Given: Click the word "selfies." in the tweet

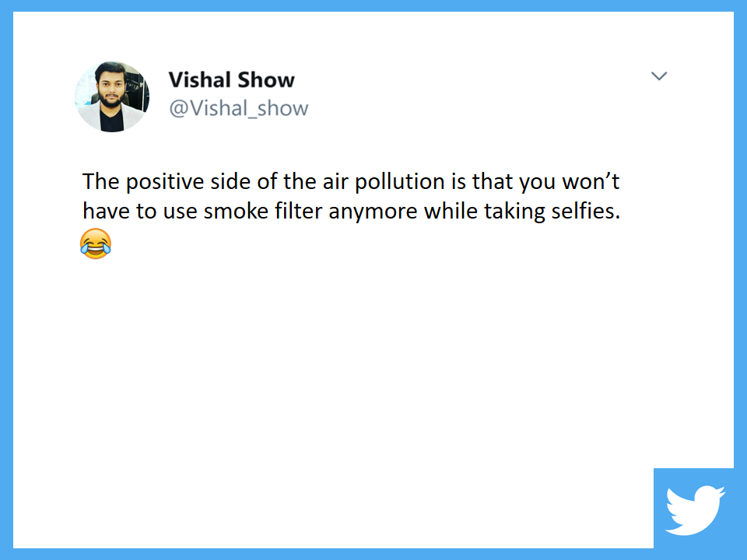Looking at the screenshot, I should [585, 211].
